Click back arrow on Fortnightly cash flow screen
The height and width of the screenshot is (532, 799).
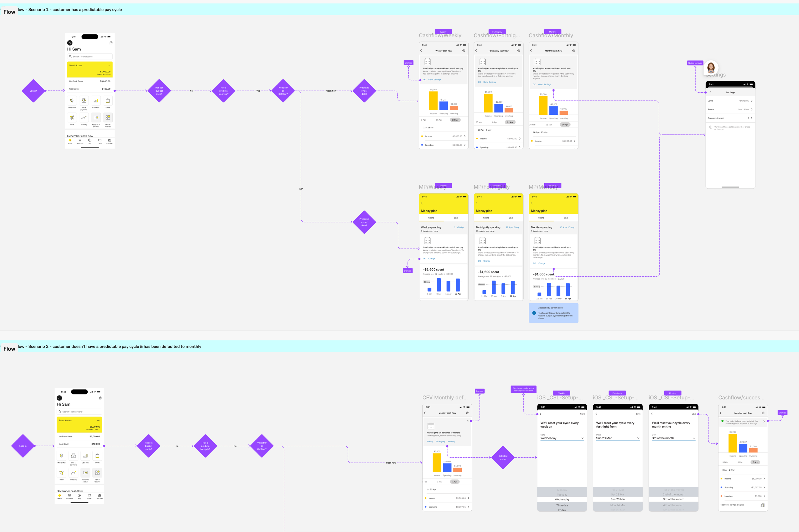click(x=476, y=51)
